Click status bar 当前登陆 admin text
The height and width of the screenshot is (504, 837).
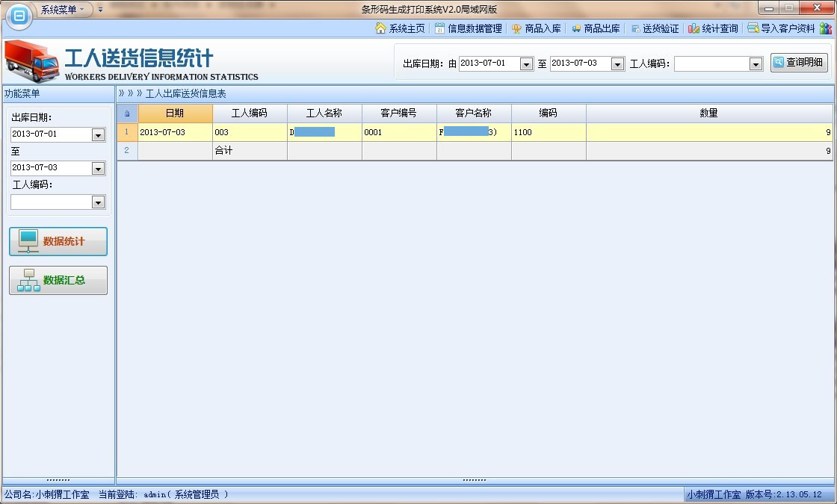pyautogui.click(x=164, y=494)
